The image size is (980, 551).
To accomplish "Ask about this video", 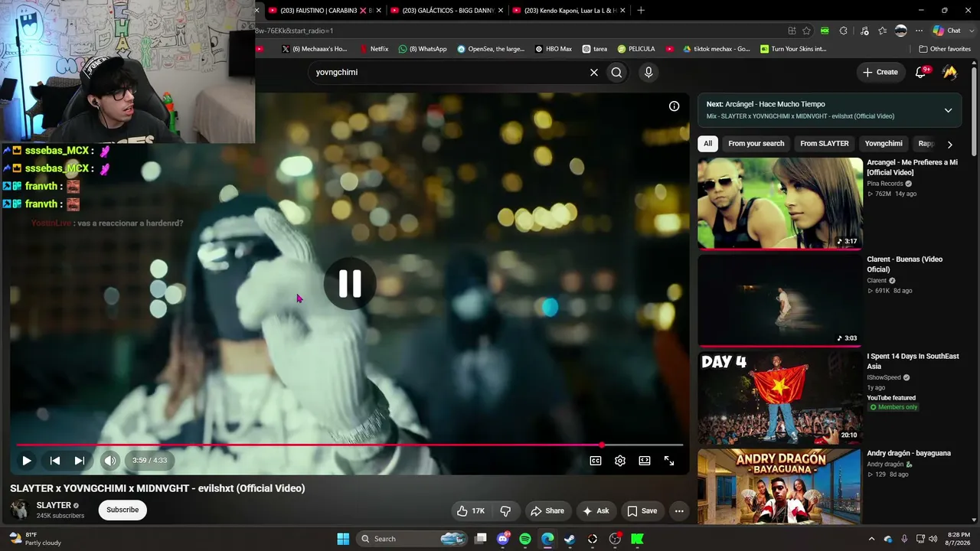I will pyautogui.click(x=596, y=511).
